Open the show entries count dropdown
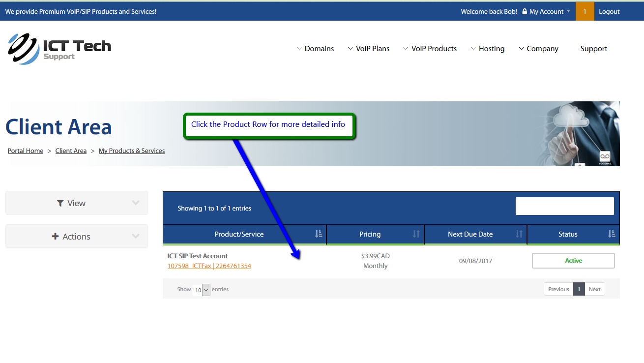Viewport: 644px width, 363px height. click(x=202, y=290)
